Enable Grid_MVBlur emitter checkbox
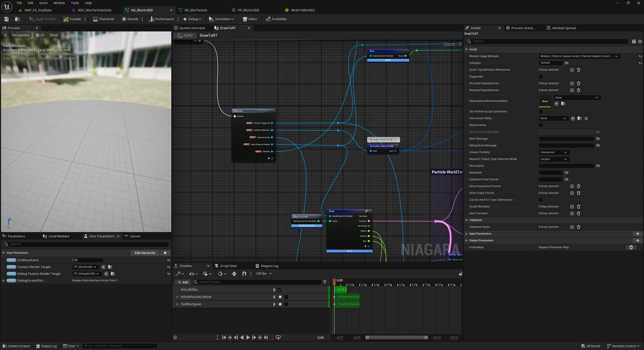 279,290
